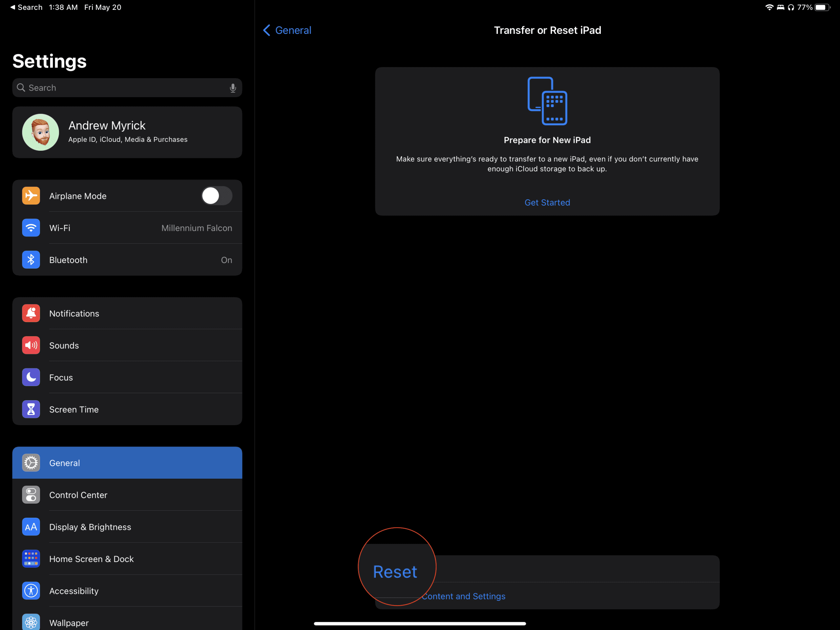Tap the 1:38 AM clock
Screen dimensions: 840x630
coord(63,7)
